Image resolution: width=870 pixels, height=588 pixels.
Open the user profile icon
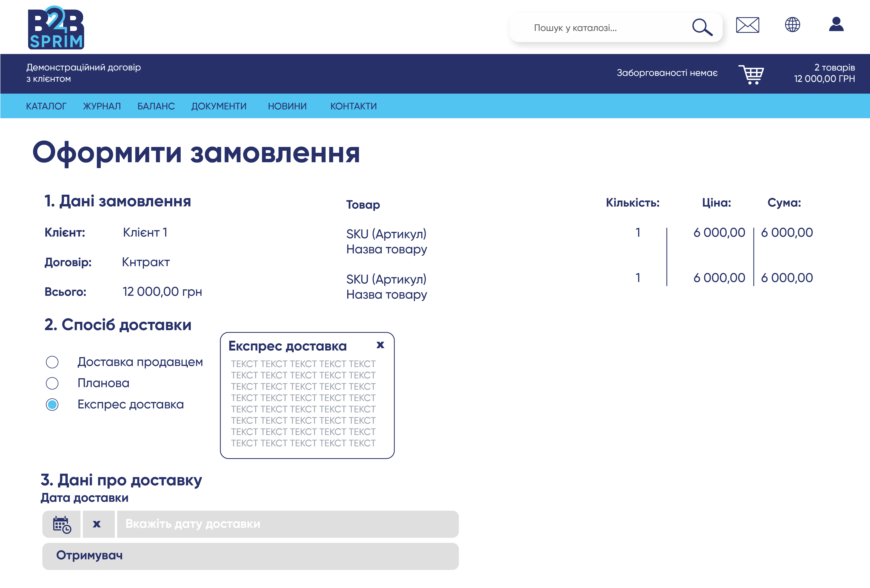(836, 24)
